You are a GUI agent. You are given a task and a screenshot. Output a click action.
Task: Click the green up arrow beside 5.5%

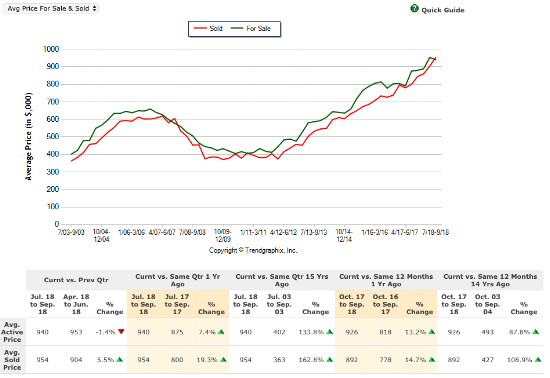click(x=120, y=359)
